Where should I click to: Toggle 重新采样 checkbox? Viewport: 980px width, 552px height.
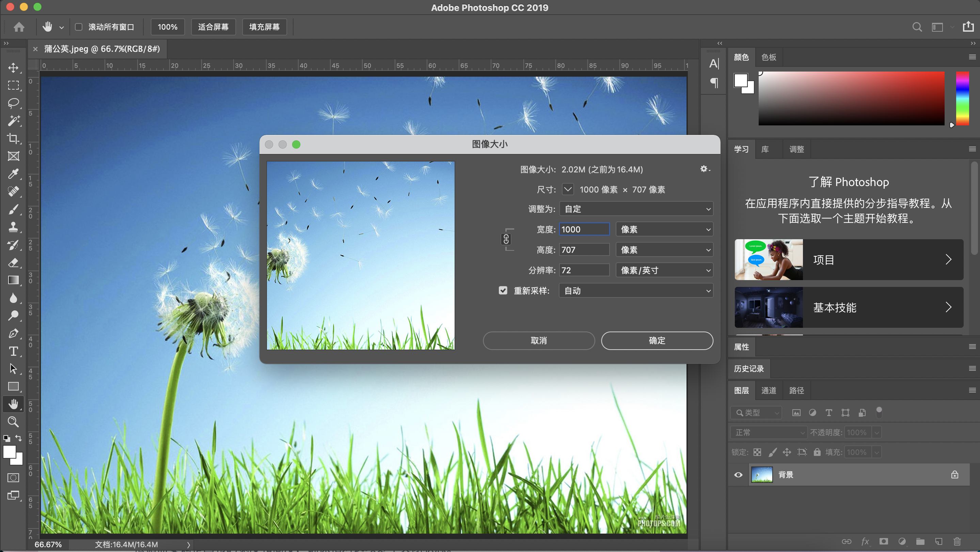503,290
